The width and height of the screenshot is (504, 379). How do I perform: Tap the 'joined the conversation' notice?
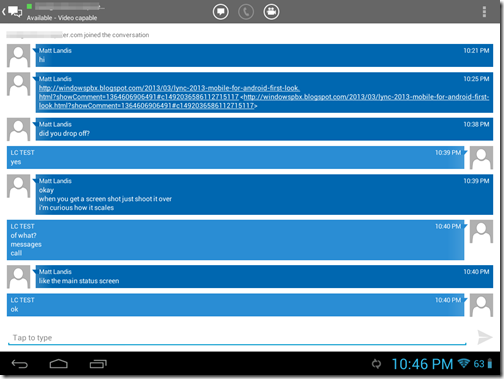[x=77, y=35]
